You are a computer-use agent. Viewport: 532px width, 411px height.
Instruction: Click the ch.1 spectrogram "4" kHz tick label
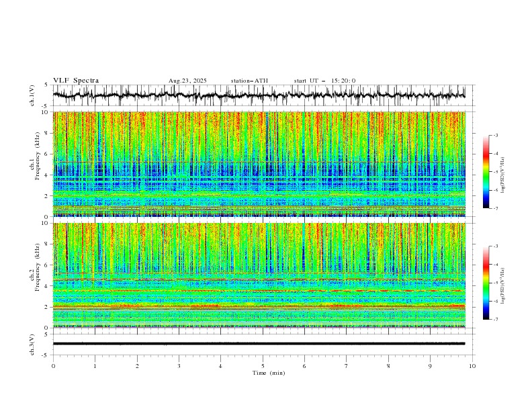(47, 175)
